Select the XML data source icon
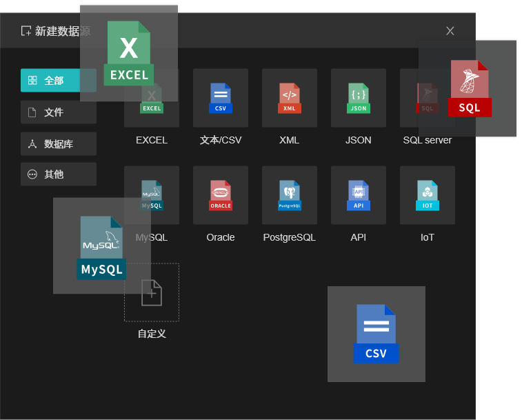The width and height of the screenshot is (522, 420). point(290,98)
